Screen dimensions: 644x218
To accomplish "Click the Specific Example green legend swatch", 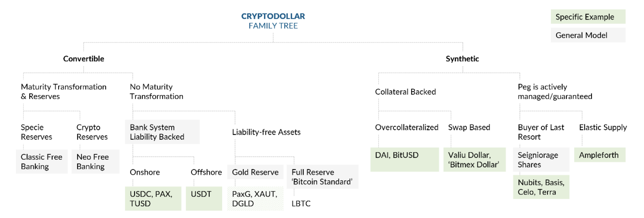I will 588,17.
